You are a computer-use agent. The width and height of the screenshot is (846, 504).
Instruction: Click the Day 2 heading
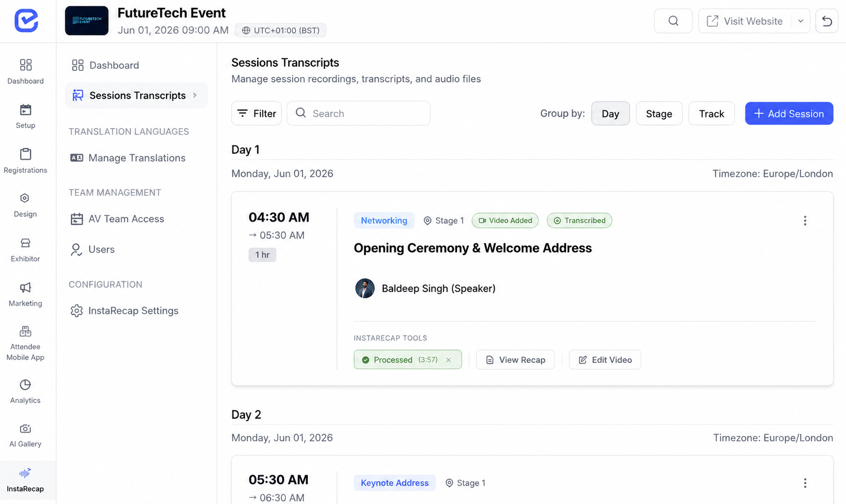[x=246, y=414]
